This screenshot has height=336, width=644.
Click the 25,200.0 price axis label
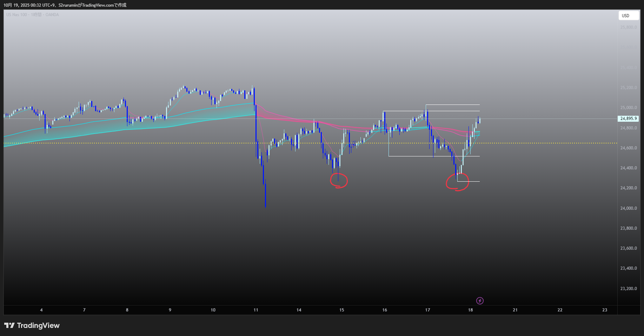click(x=628, y=88)
